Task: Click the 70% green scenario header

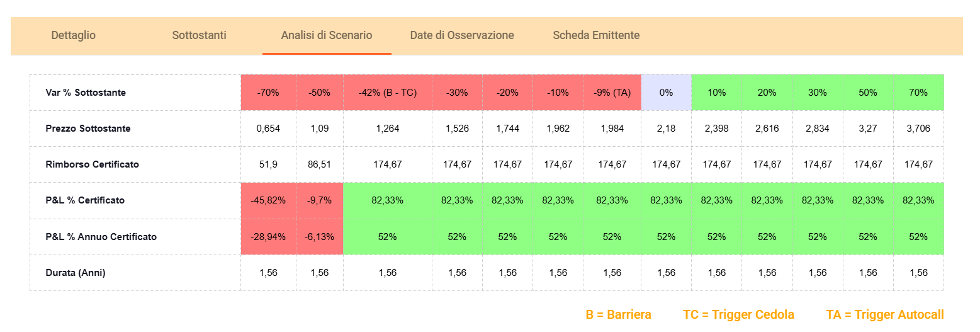Action: [918, 93]
